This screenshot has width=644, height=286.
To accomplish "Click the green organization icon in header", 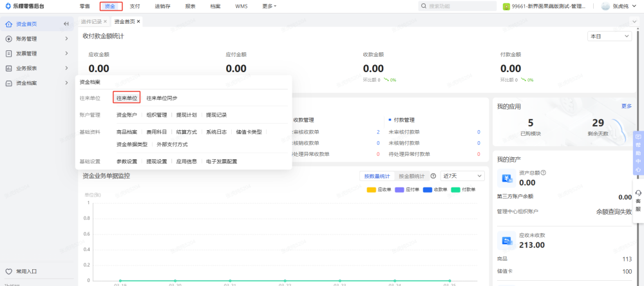I will pos(507,6).
